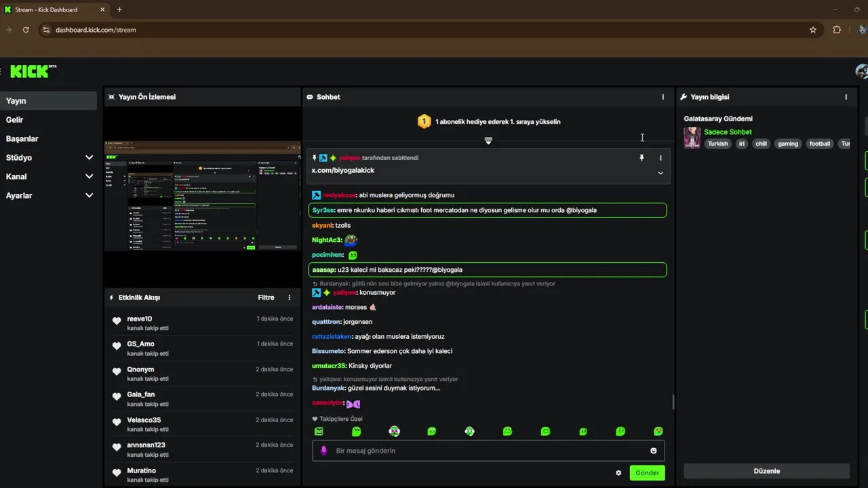The image size is (868, 488).
Task: Insert the tenth colorful-eyed emote
Action: (658, 431)
